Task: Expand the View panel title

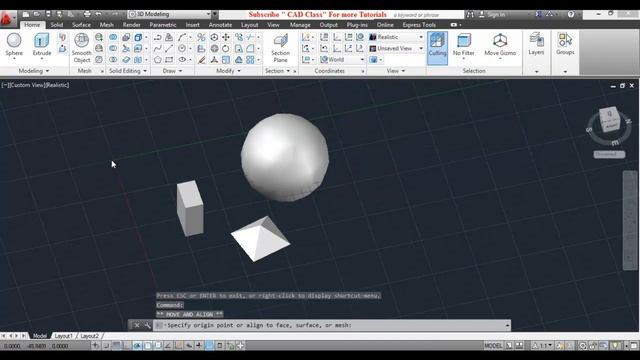Action: (396, 71)
